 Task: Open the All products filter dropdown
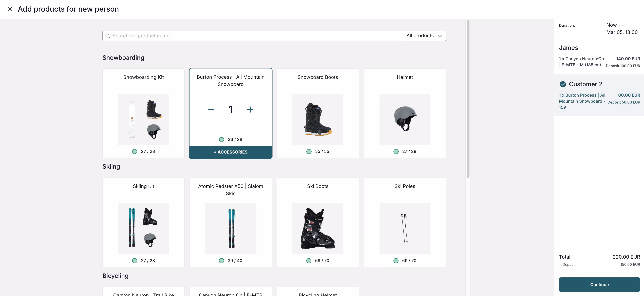[x=420, y=36]
